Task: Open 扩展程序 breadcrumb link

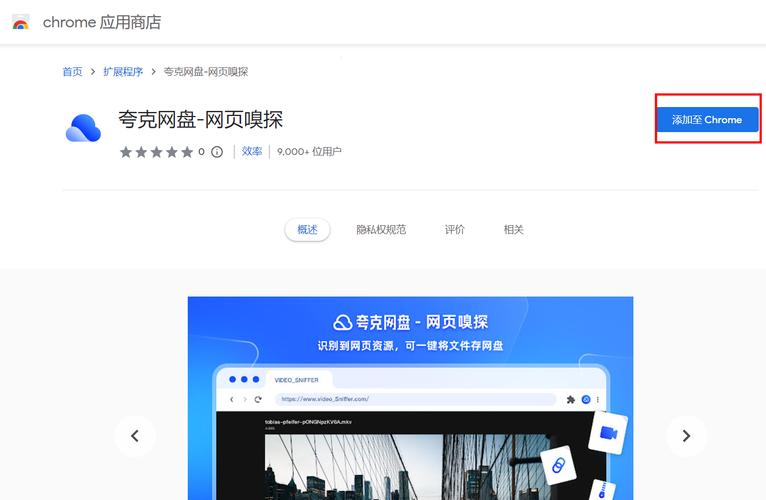Action: pyautogui.click(x=123, y=72)
